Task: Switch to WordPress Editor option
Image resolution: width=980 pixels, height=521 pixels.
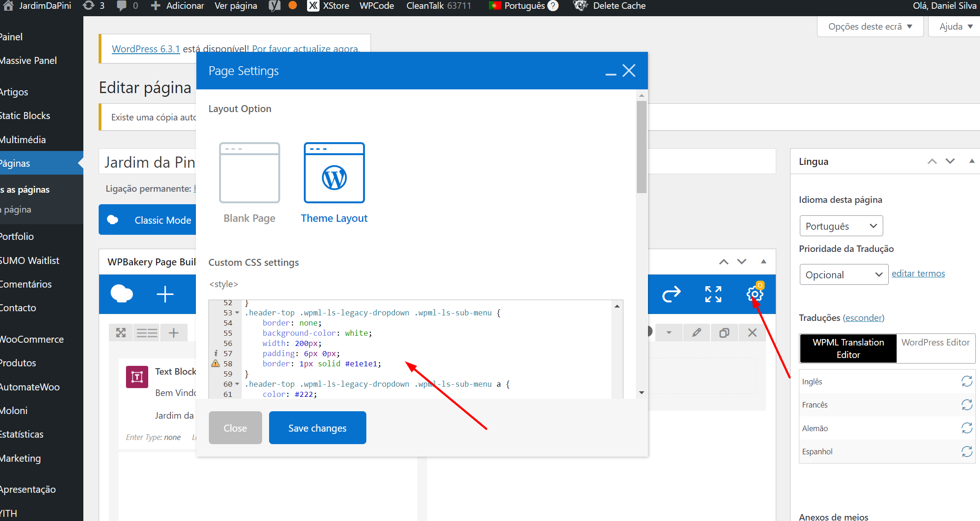Action: coord(935,342)
